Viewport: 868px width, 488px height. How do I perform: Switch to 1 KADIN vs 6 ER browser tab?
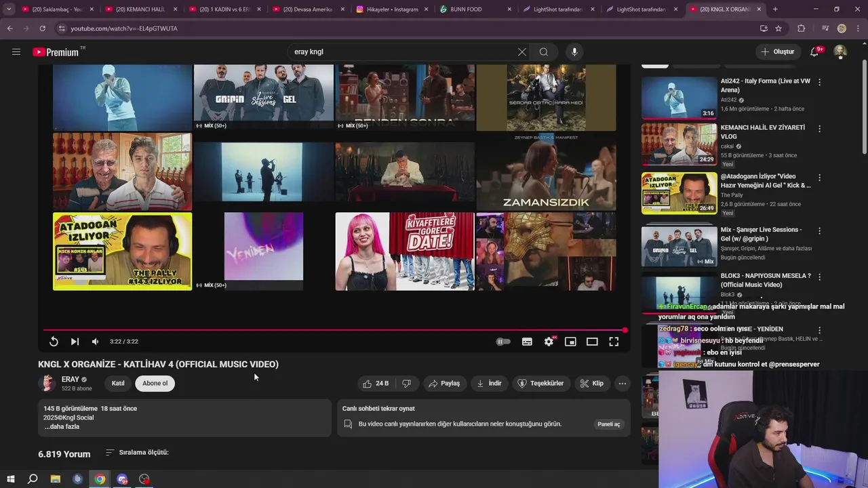224,9
